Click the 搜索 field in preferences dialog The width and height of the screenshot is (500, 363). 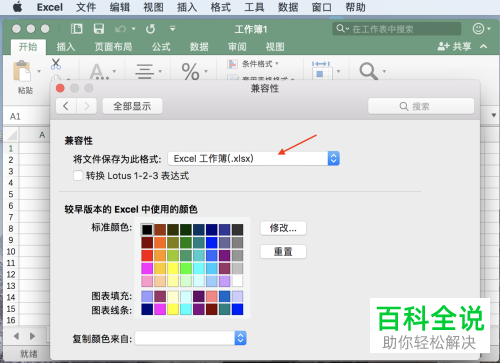coord(421,106)
